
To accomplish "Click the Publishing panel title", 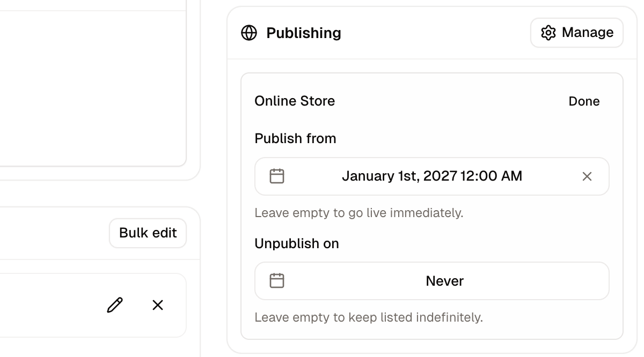I will [x=304, y=33].
